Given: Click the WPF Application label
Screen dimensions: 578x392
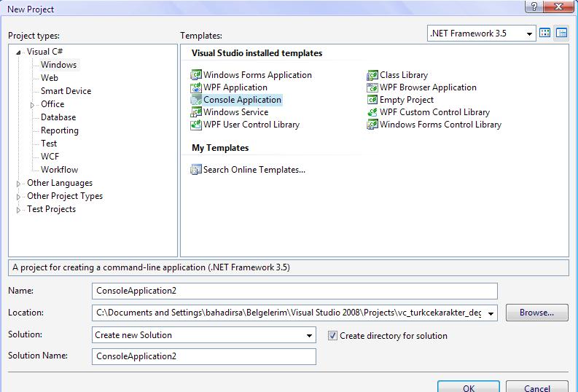Looking at the screenshot, I should coord(235,87).
